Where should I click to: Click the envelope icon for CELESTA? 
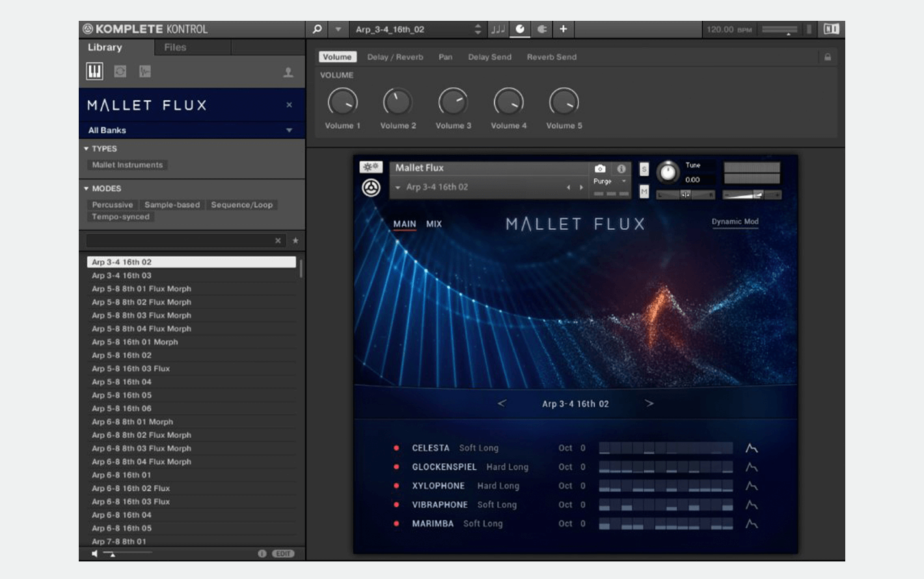click(752, 448)
